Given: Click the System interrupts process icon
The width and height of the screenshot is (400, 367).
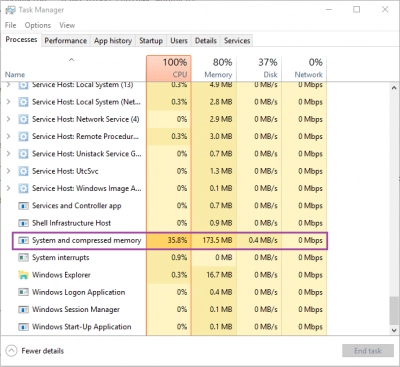Looking at the screenshot, I should click(23, 258).
